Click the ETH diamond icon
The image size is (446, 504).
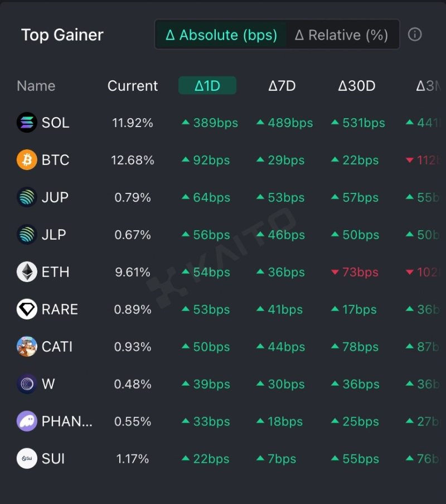point(27,272)
